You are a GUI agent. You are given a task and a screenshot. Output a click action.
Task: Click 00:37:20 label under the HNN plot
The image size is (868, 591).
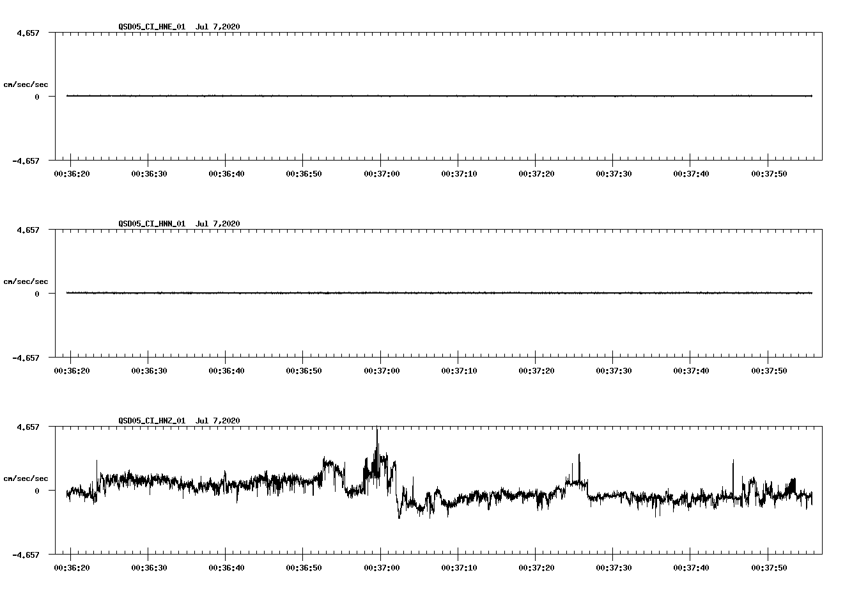point(536,371)
